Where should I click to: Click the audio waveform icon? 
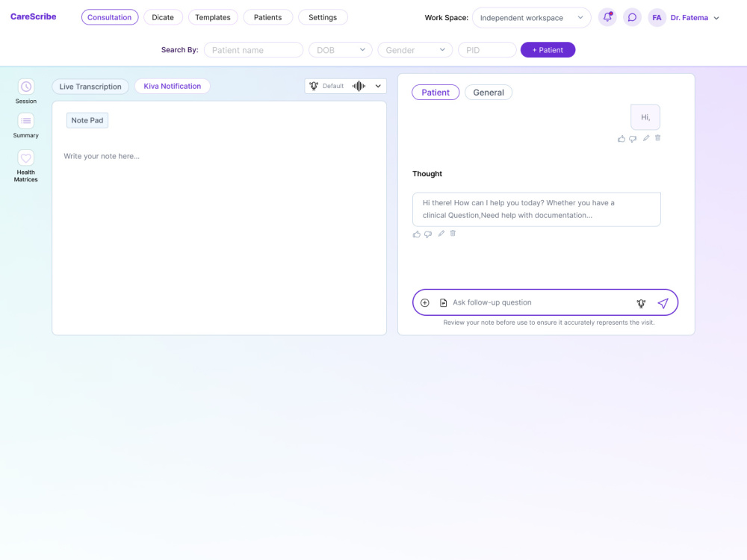click(x=359, y=86)
